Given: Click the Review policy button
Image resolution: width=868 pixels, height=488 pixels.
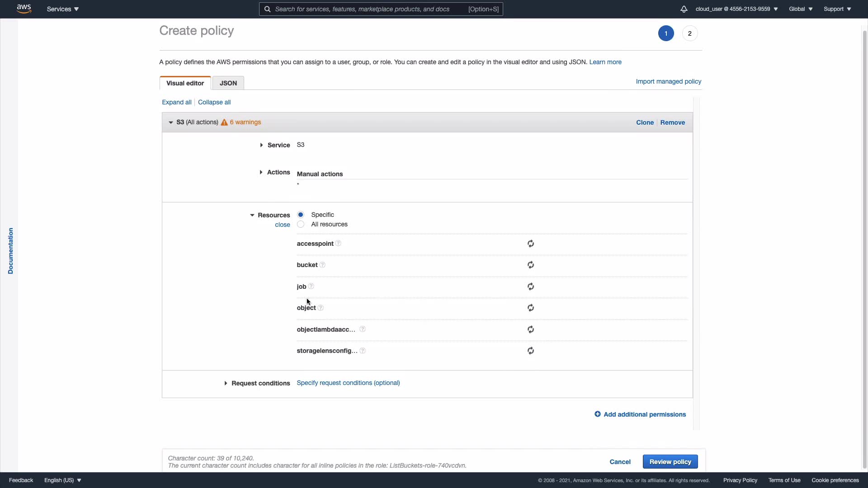Looking at the screenshot, I should [x=670, y=462].
